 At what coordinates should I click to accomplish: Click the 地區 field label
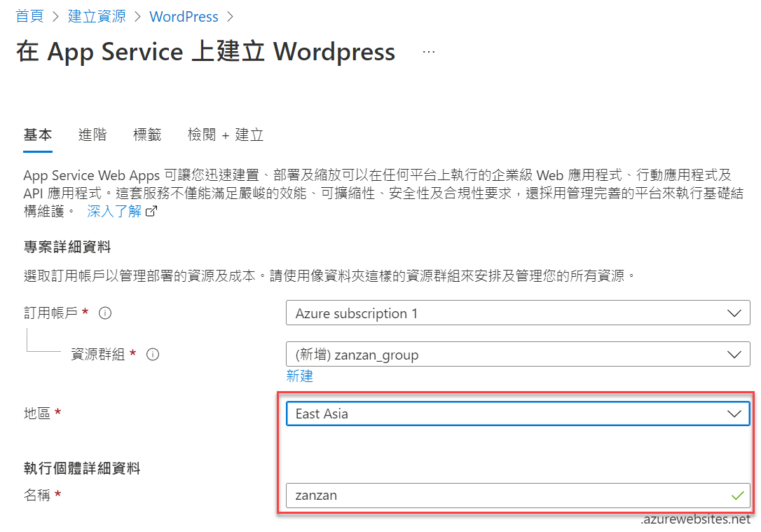tap(37, 413)
